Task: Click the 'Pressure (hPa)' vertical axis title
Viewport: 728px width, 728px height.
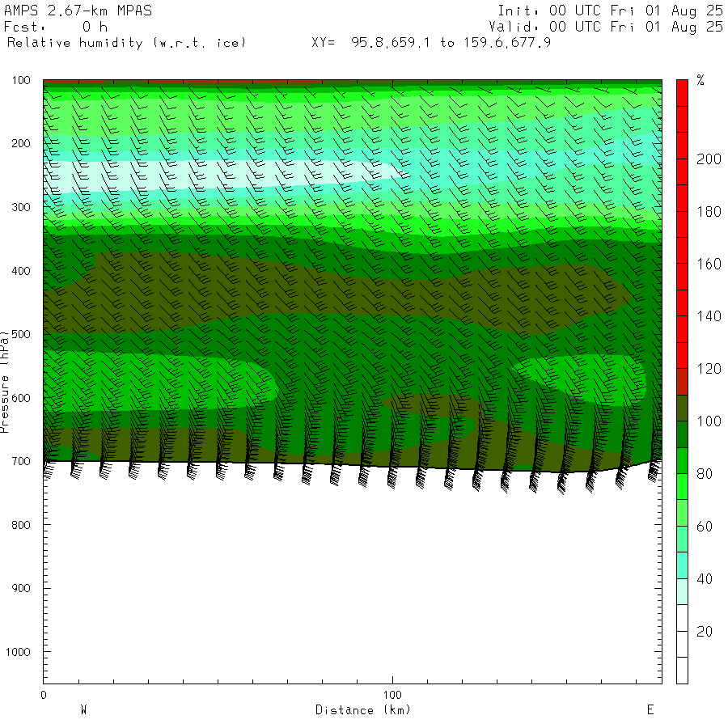Action: click(x=5, y=382)
